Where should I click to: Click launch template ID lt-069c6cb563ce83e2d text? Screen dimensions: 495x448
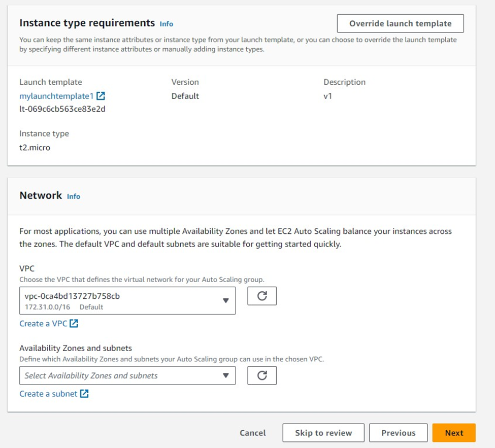click(x=62, y=109)
